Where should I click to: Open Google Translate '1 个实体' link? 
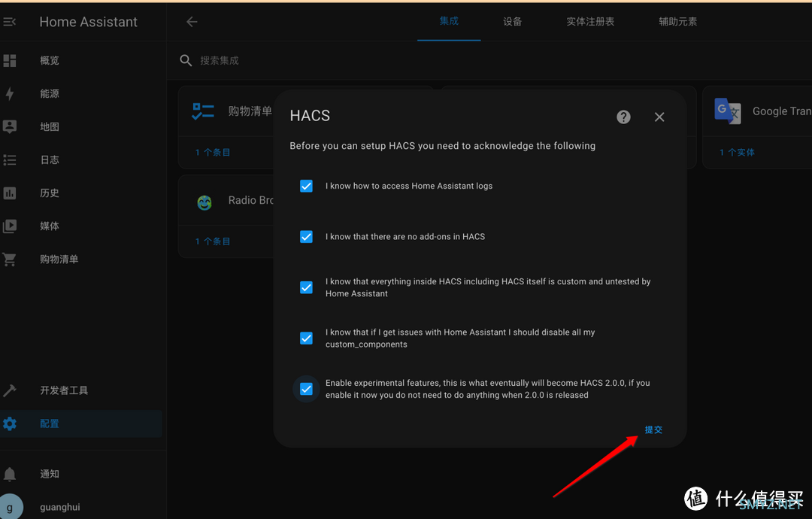pos(737,152)
